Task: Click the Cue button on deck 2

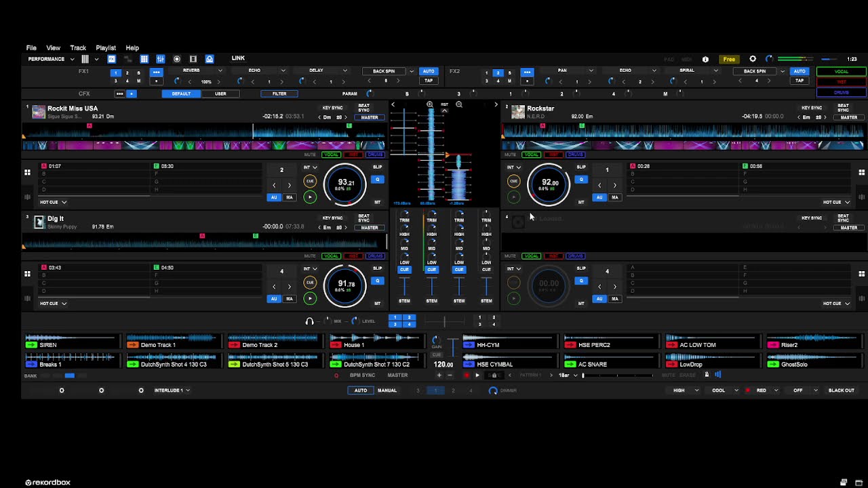Action: (513, 181)
